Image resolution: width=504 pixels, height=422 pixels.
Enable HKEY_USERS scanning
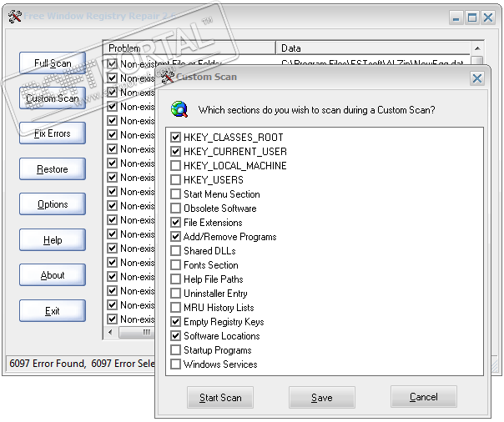[175, 180]
